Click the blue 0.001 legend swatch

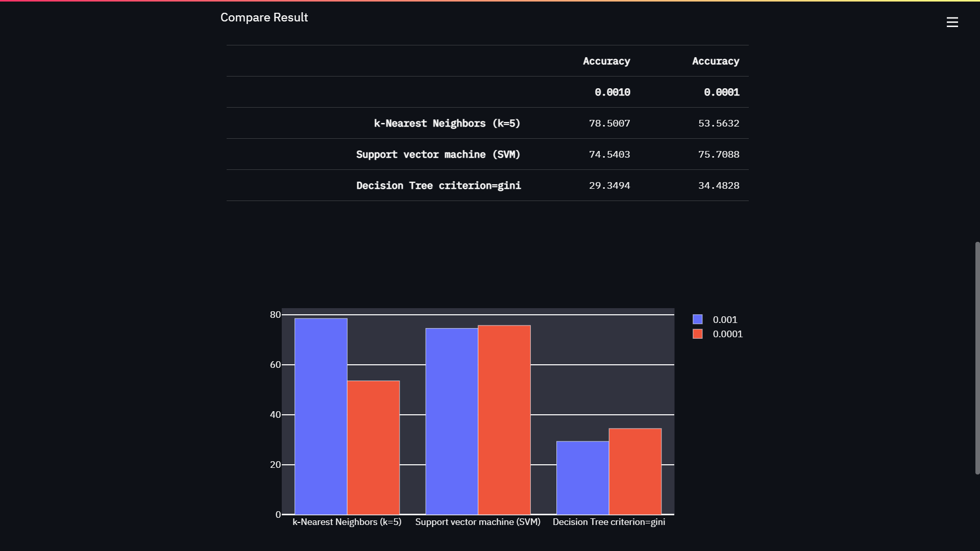pos(698,319)
